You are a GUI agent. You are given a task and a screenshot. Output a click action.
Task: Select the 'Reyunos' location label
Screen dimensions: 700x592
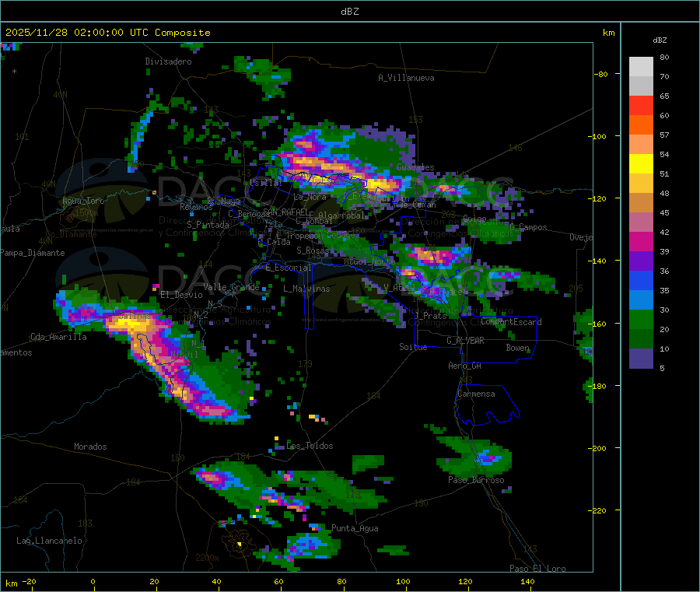196,207
